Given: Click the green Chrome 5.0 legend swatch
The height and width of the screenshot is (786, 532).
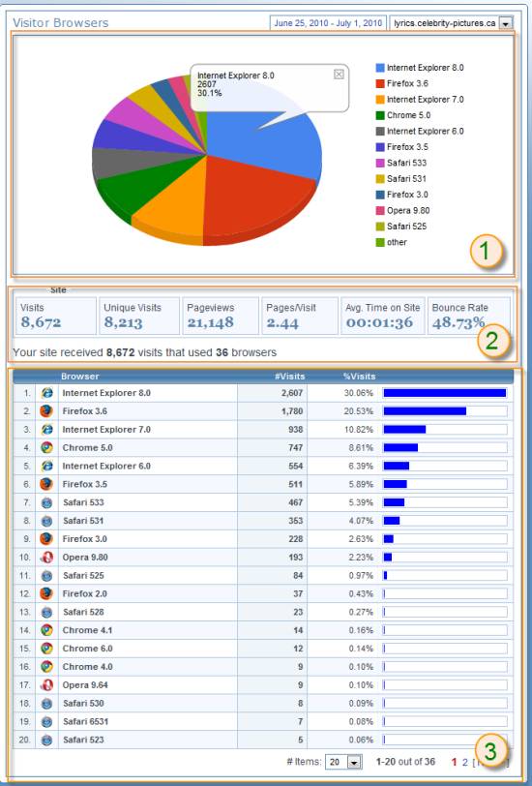Looking at the screenshot, I should click(x=380, y=115).
